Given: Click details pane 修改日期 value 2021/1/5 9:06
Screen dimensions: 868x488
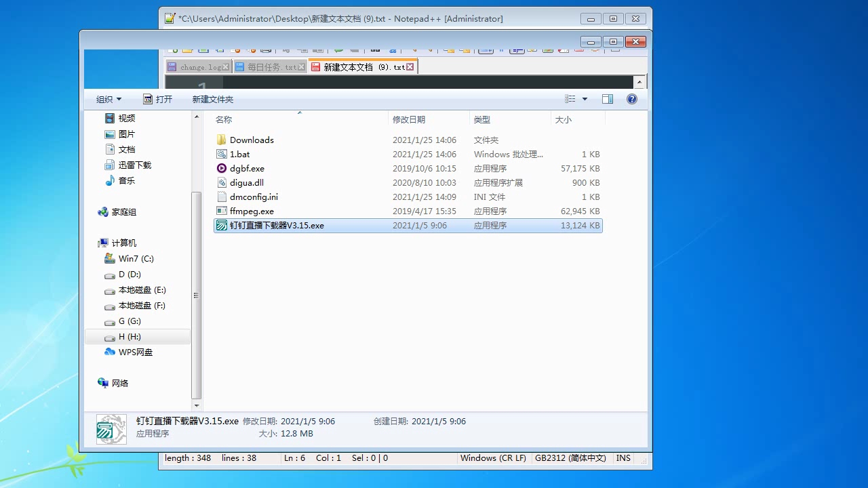Looking at the screenshot, I should (308, 421).
